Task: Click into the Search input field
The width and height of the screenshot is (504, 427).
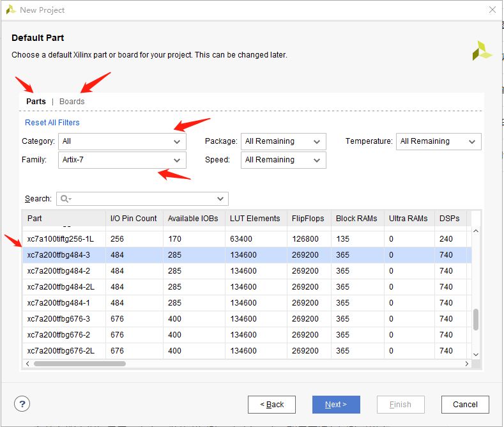Action: click(143, 199)
